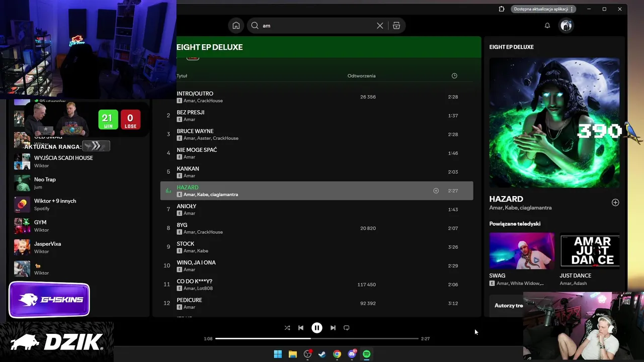Image resolution: width=644 pixels, height=362 pixels.
Task: Open Windows Start menu
Action: [278, 354]
